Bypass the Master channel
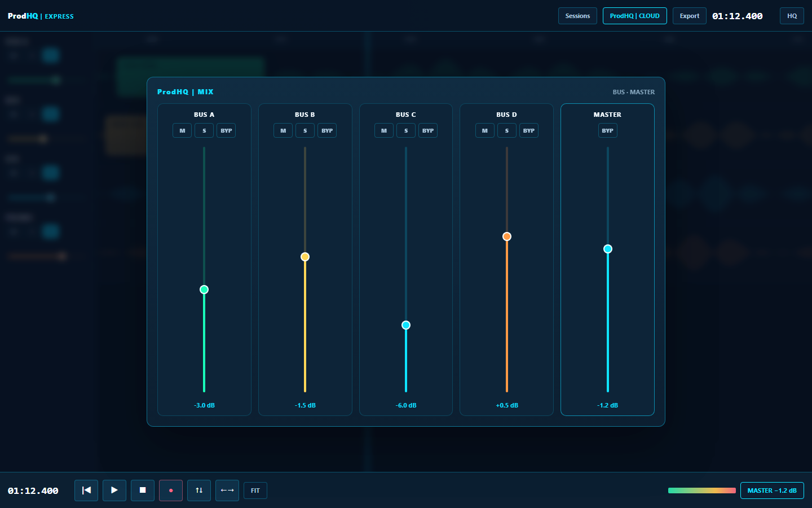This screenshot has width=812, height=508. point(607,130)
